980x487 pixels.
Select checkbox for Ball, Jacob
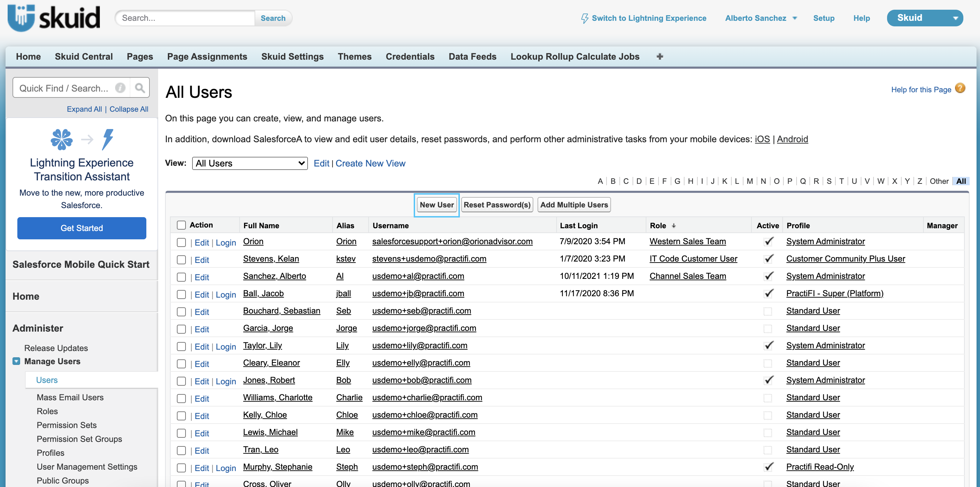click(x=181, y=294)
